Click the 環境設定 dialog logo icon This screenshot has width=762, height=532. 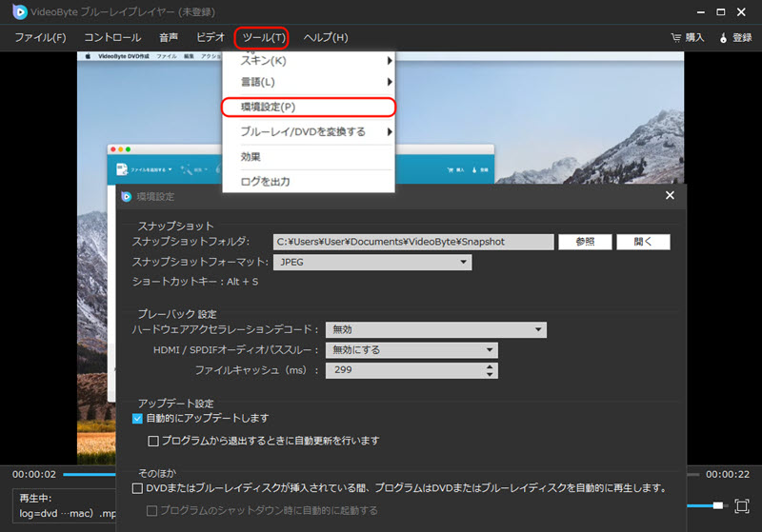point(127,197)
